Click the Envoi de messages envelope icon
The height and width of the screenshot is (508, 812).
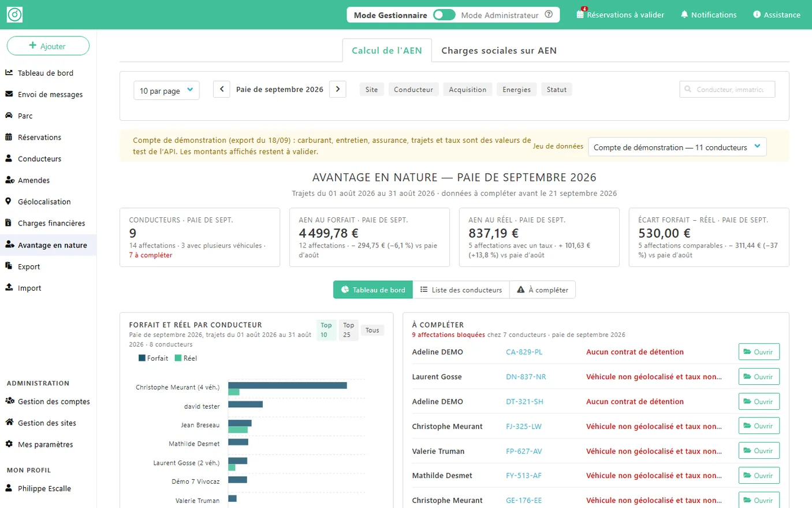click(x=9, y=94)
